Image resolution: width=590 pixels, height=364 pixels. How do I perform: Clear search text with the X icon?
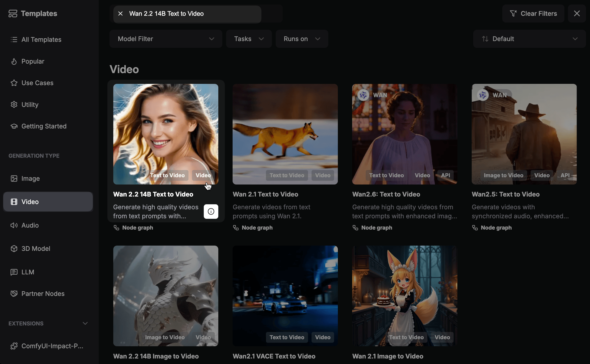click(x=120, y=14)
